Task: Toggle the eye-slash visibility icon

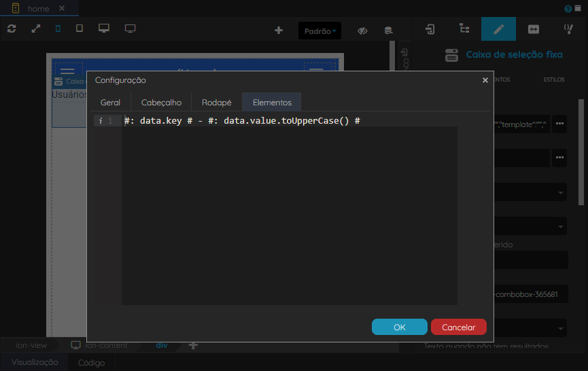Action: (x=362, y=31)
